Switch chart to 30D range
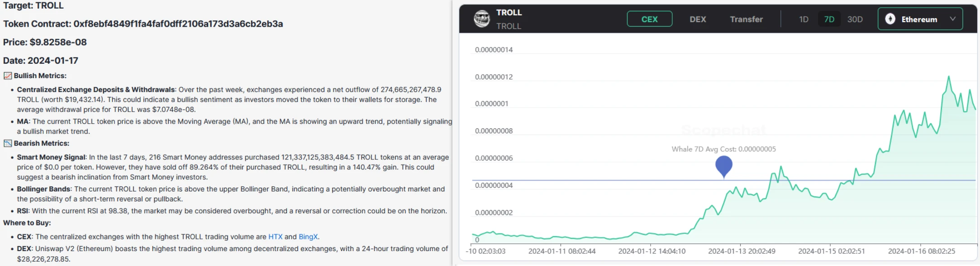 855,19
